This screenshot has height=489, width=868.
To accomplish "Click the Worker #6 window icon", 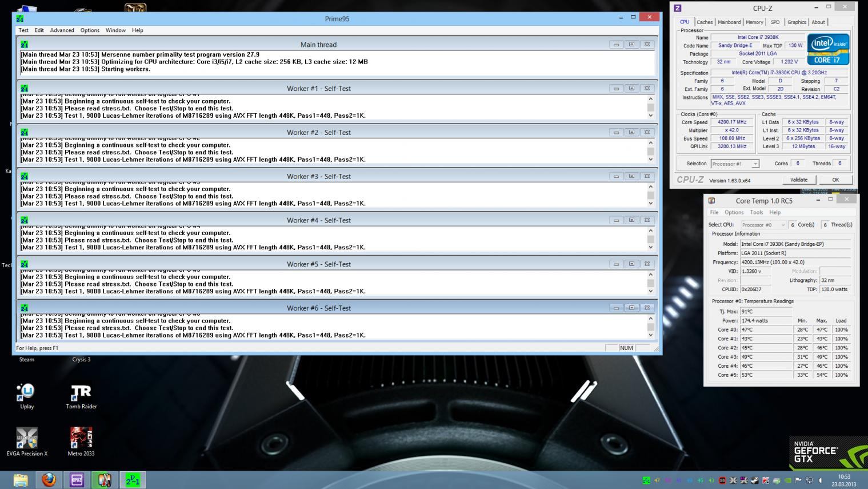I will pyautogui.click(x=24, y=308).
